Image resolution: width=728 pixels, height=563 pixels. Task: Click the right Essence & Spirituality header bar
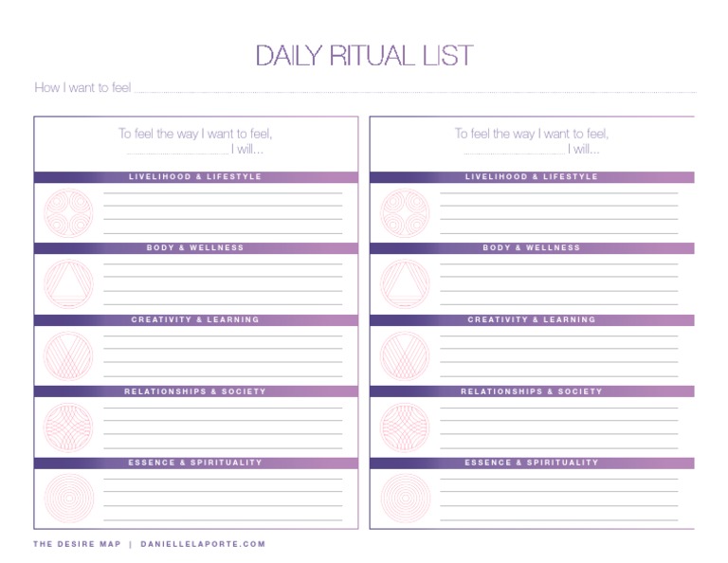point(532,463)
